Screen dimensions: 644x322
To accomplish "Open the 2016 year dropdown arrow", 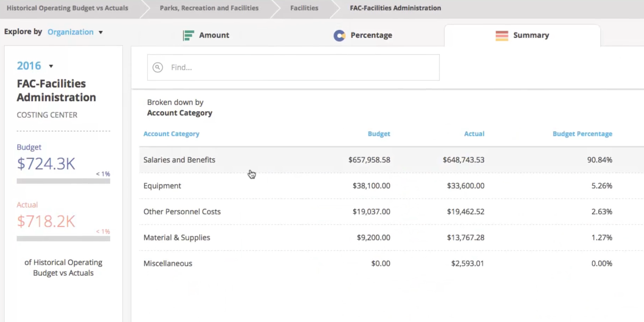I will tap(51, 66).
